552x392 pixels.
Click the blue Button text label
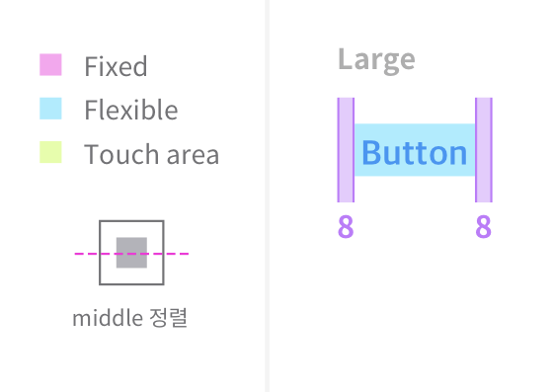coord(415,153)
